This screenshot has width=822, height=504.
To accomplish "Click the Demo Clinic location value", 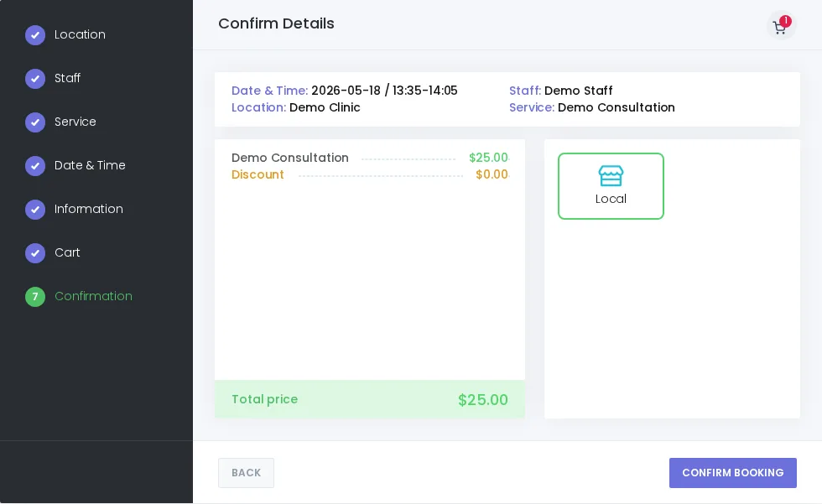I will [x=325, y=107].
